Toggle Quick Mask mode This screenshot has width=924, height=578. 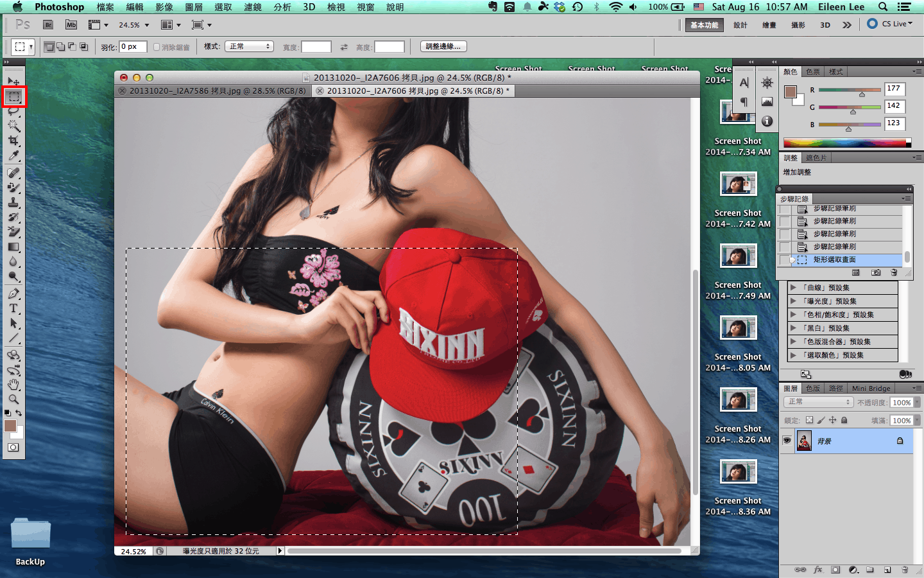(13, 447)
